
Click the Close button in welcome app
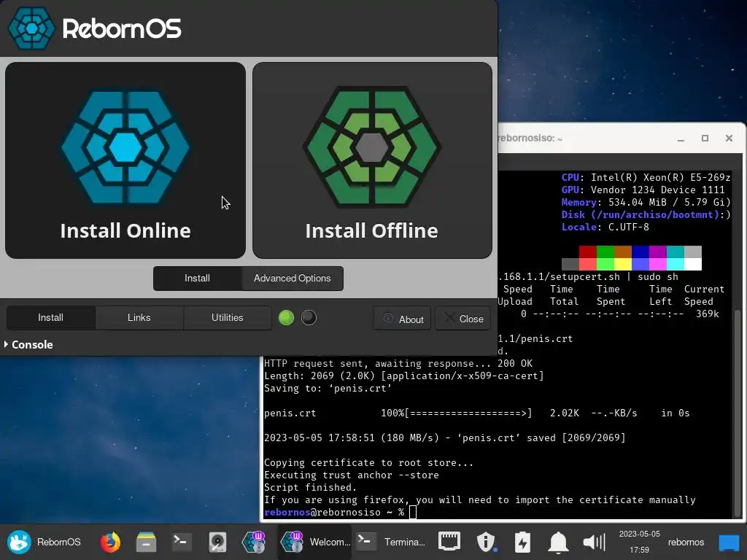point(463,319)
